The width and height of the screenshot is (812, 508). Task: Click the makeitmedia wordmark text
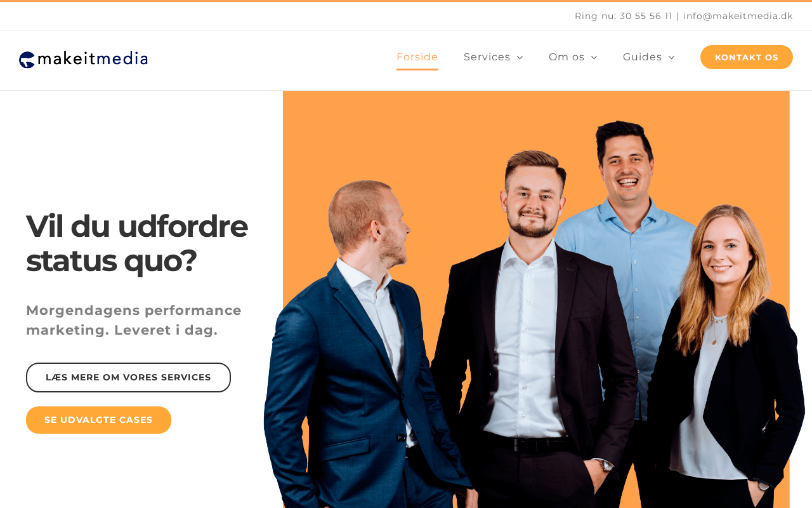93,59
